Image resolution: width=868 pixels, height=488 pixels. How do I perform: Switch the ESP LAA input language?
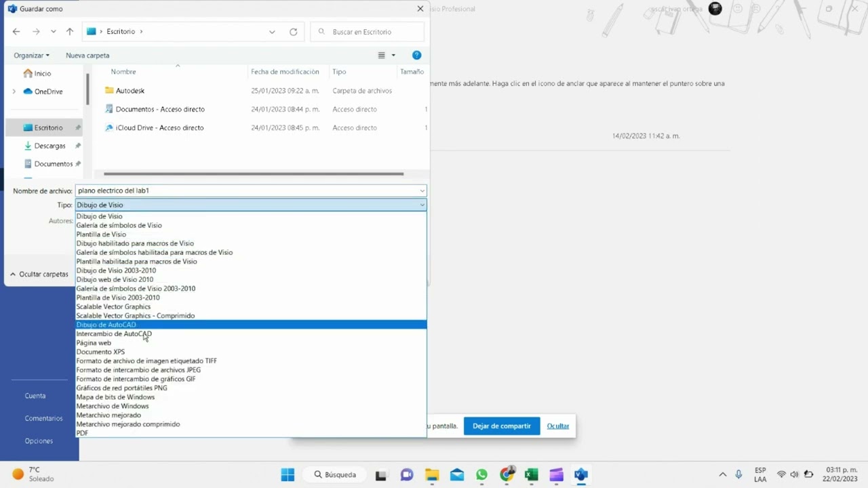pyautogui.click(x=760, y=474)
